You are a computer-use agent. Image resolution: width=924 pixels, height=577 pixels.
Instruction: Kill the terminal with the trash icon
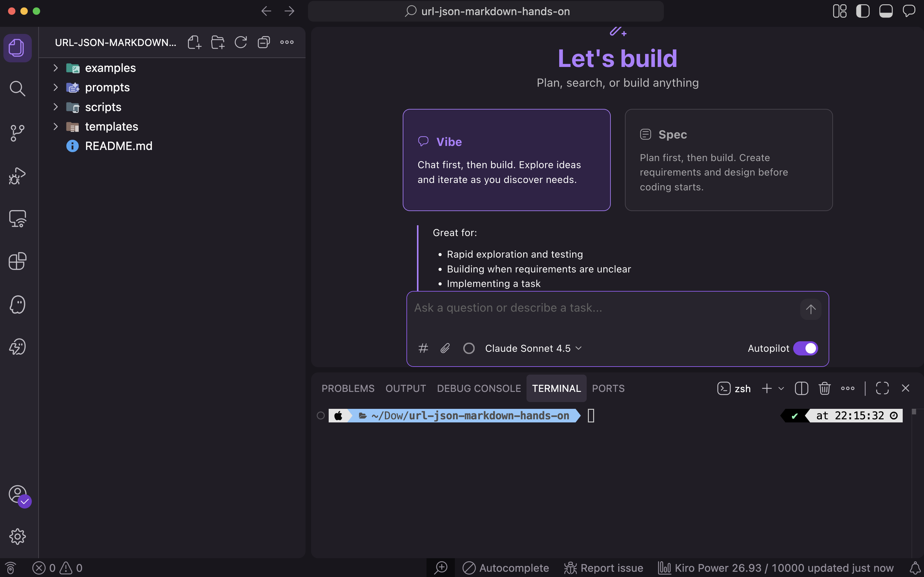(824, 388)
